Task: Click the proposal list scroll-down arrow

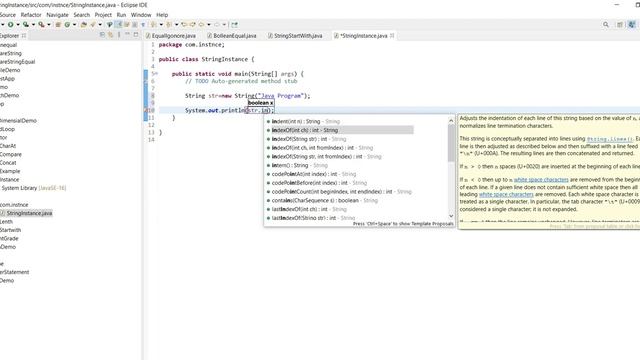Action: [451, 216]
